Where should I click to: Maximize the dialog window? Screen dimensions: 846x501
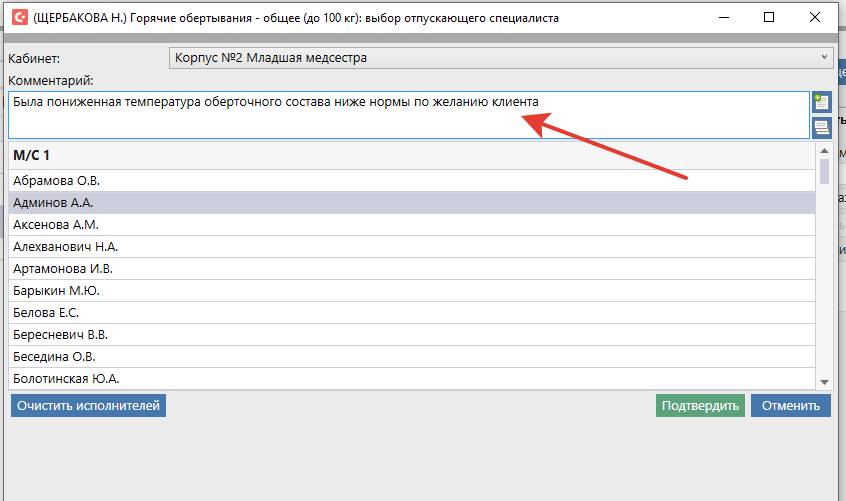point(769,17)
